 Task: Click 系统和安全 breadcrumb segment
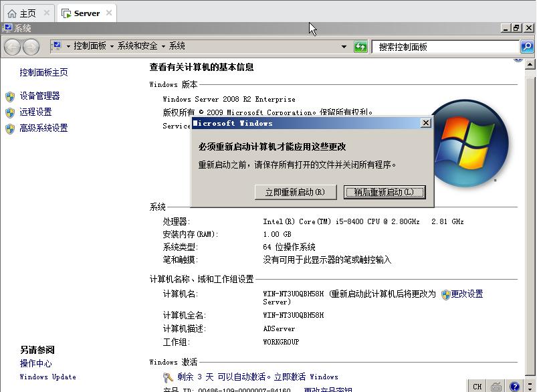click(137, 46)
